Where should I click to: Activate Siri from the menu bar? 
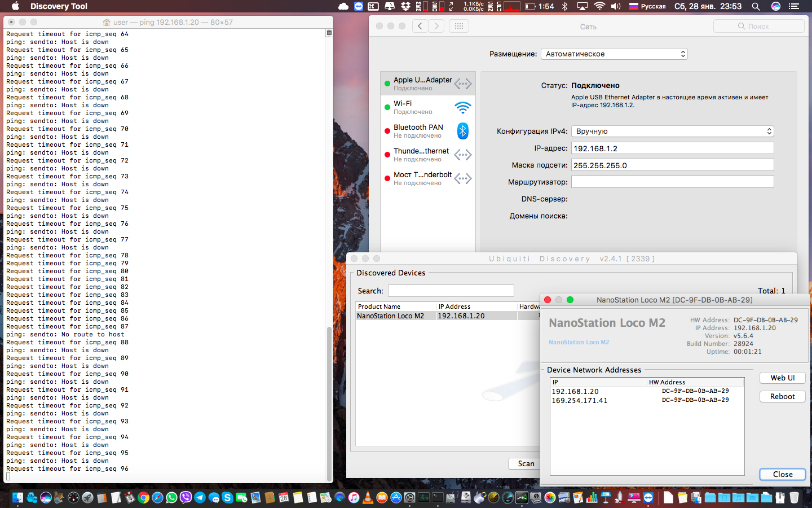(776, 6)
